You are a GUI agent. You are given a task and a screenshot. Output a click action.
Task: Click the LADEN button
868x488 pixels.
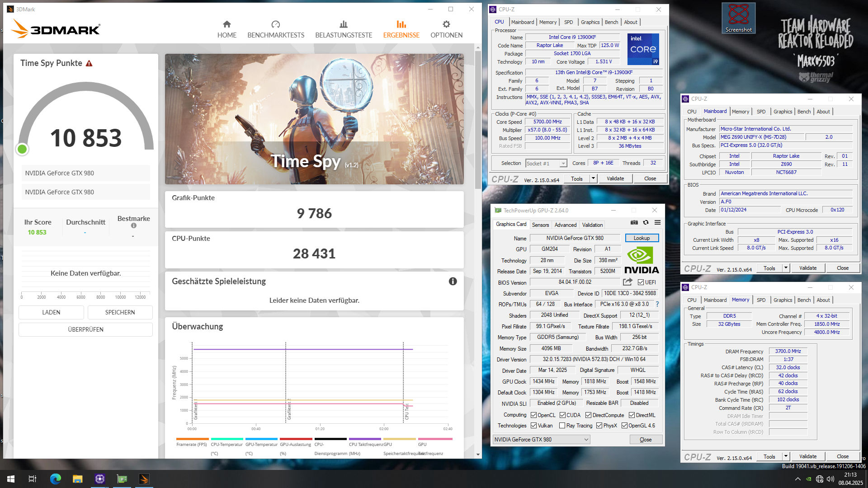tap(51, 312)
